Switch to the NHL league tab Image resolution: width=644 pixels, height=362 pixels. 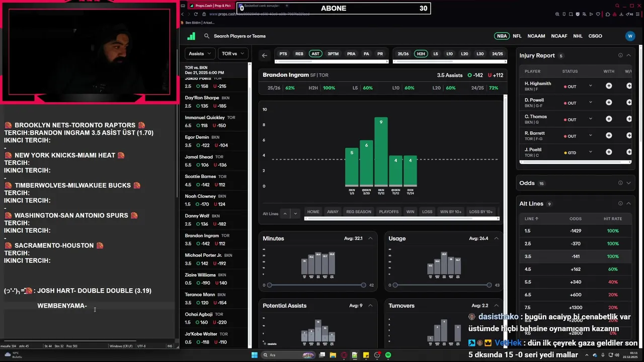coord(578,36)
